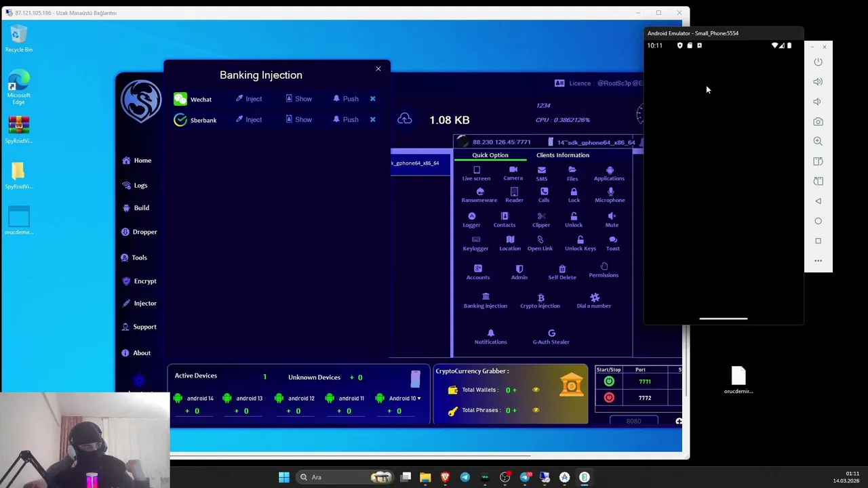Image resolution: width=868 pixels, height=488 pixels.
Task: Switch to the Quick Option tab
Action: [490, 155]
